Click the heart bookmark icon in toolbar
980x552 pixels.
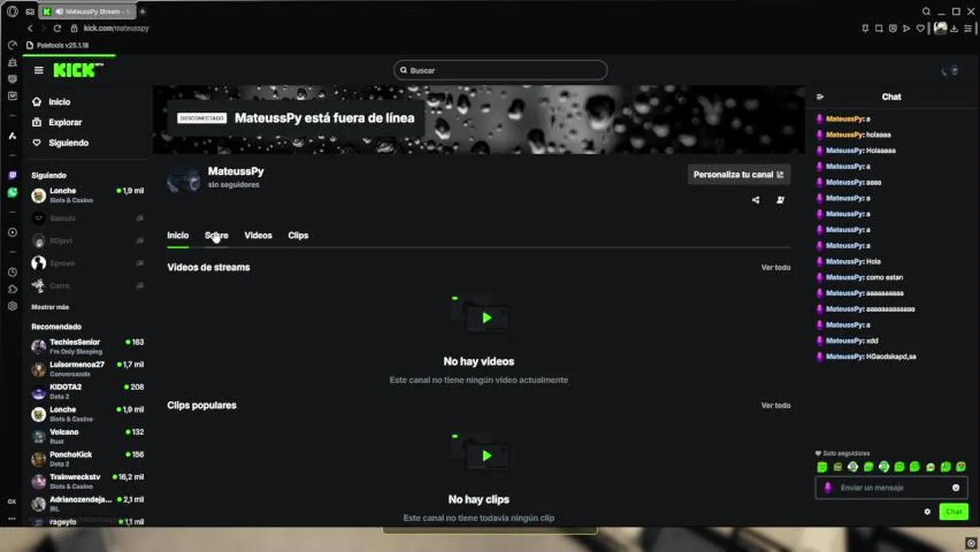(920, 28)
